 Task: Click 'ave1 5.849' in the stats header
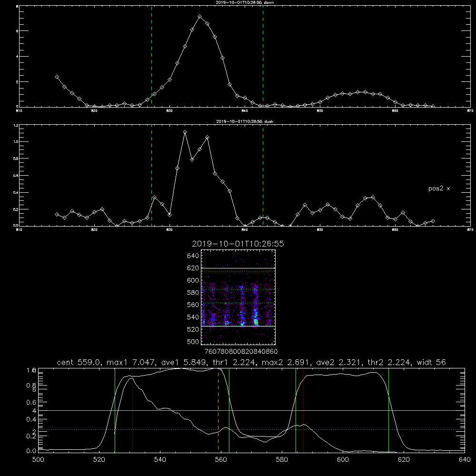tap(184, 362)
